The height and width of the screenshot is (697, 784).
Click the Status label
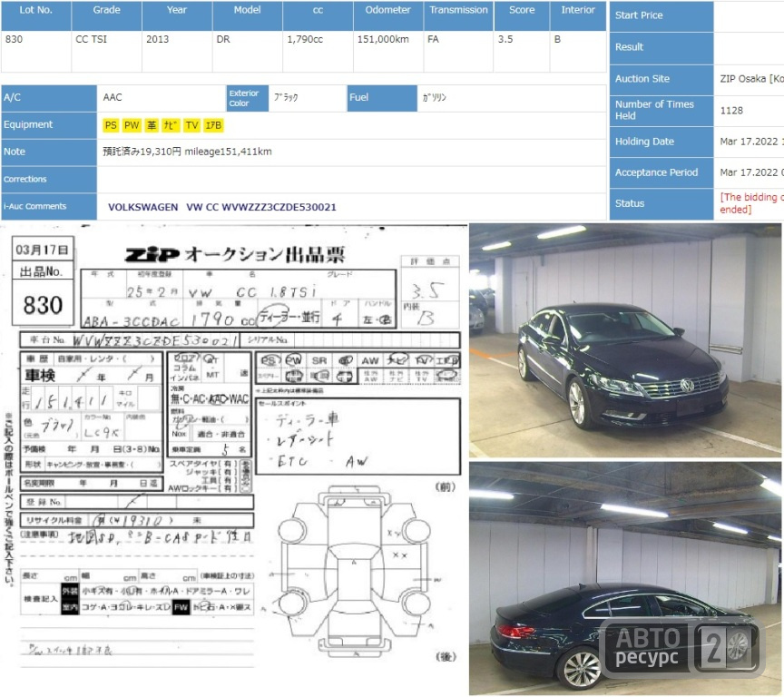pos(661,204)
